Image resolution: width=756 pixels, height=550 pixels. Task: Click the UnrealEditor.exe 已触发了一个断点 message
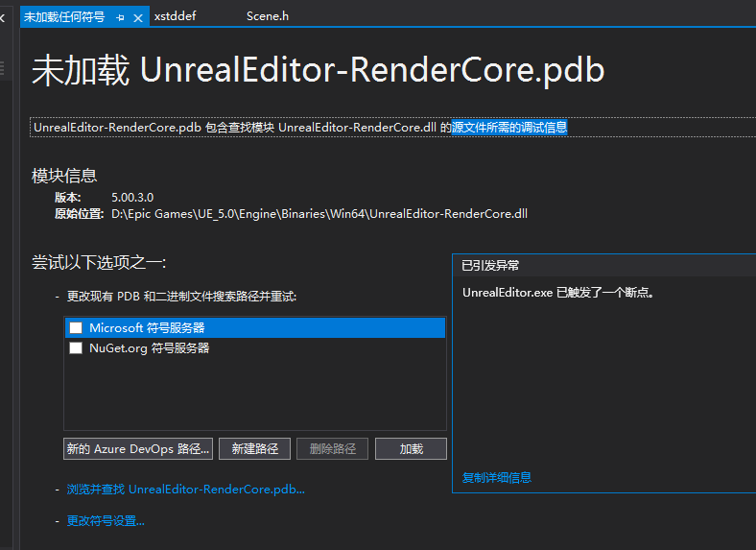(558, 293)
